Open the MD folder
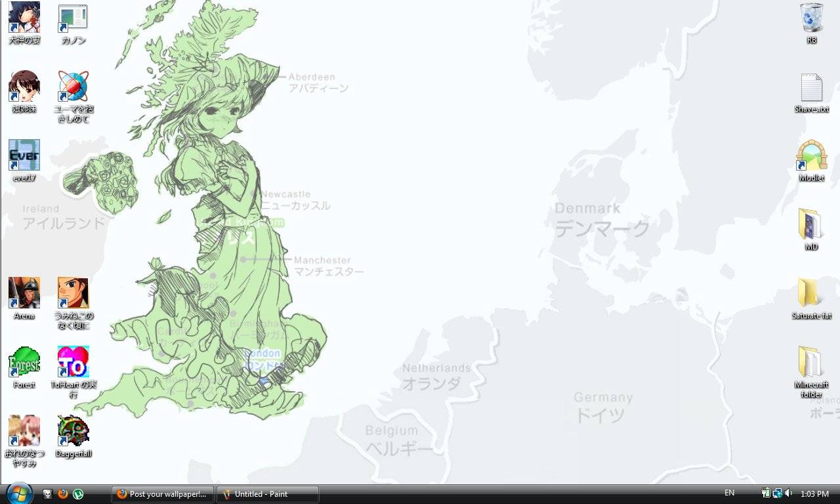Screen dimensions: 840x504 (x=811, y=224)
